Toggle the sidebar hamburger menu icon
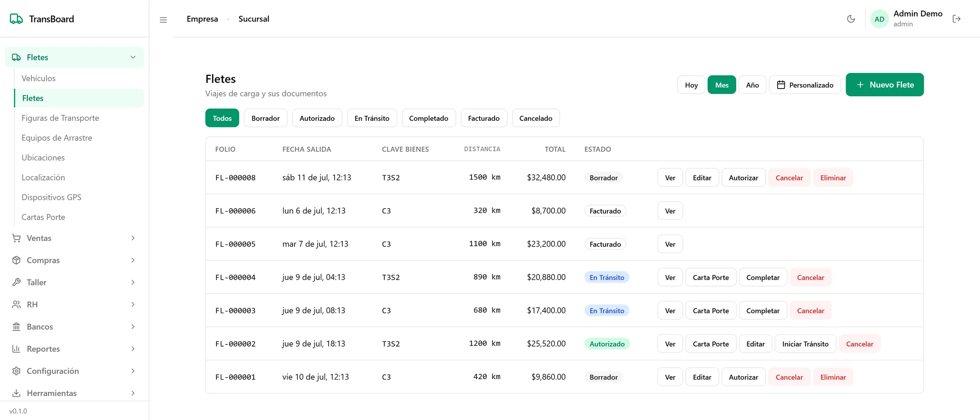 pyautogui.click(x=163, y=20)
